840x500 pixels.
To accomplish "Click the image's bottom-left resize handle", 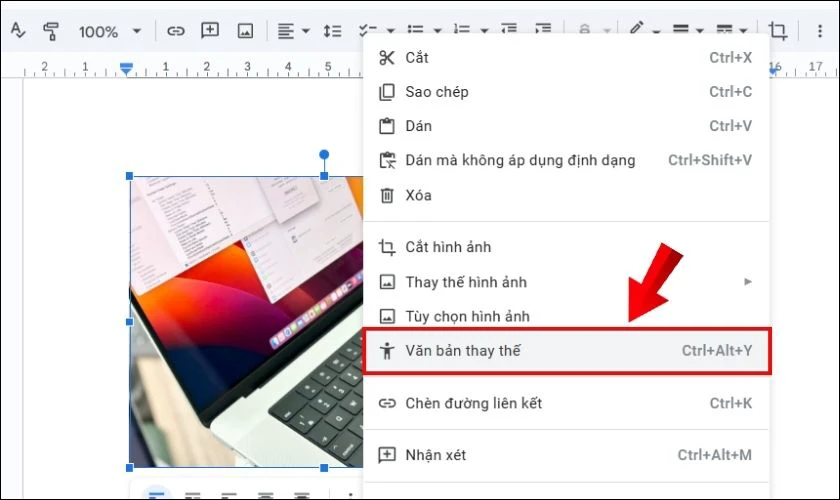I will coord(130,468).
